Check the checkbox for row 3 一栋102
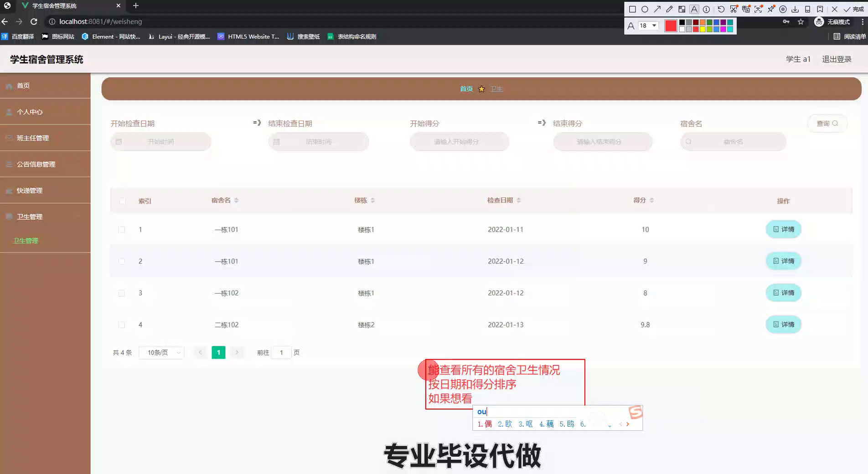Image resolution: width=868 pixels, height=474 pixels. [x=122, y=293]
